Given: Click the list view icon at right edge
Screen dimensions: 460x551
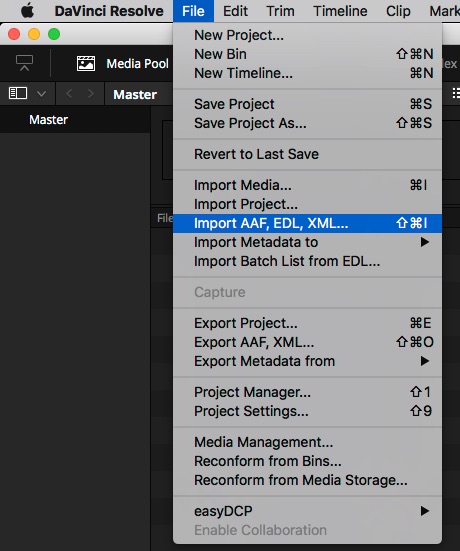Looking at the screenshot, I should click(x=456, y=93).
